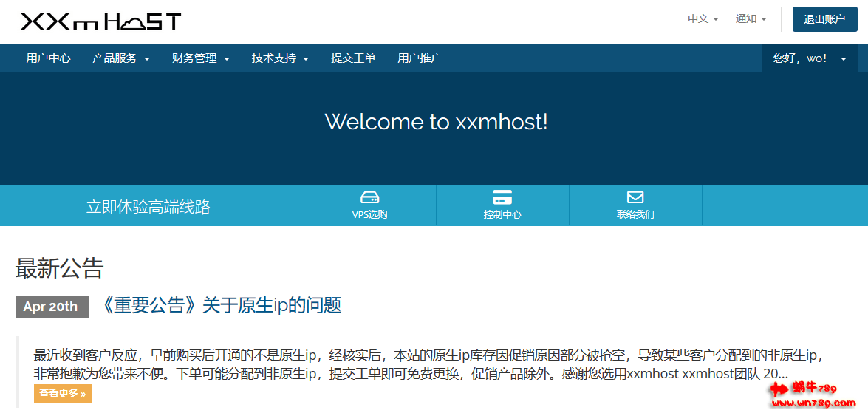Open the 技术支持 menu
Viewport: 868px width, 413px height.
[280, 58]
